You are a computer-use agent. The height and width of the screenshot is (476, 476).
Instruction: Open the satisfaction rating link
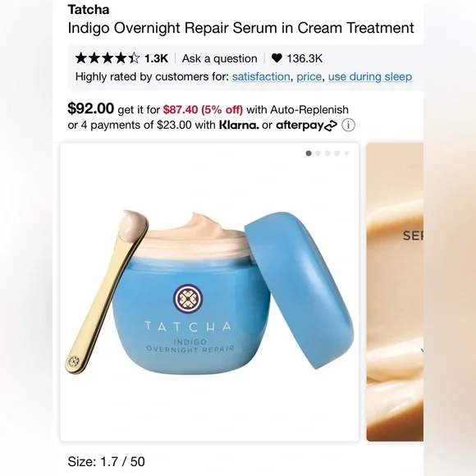[x=261, y=76]
